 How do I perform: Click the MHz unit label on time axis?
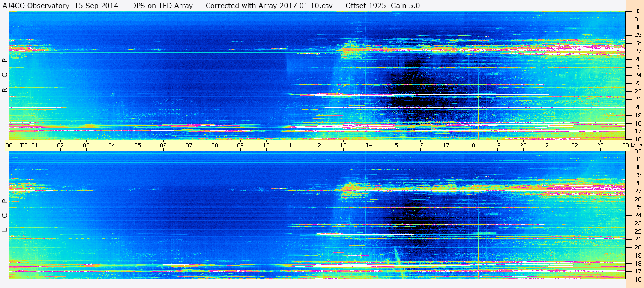636,145
